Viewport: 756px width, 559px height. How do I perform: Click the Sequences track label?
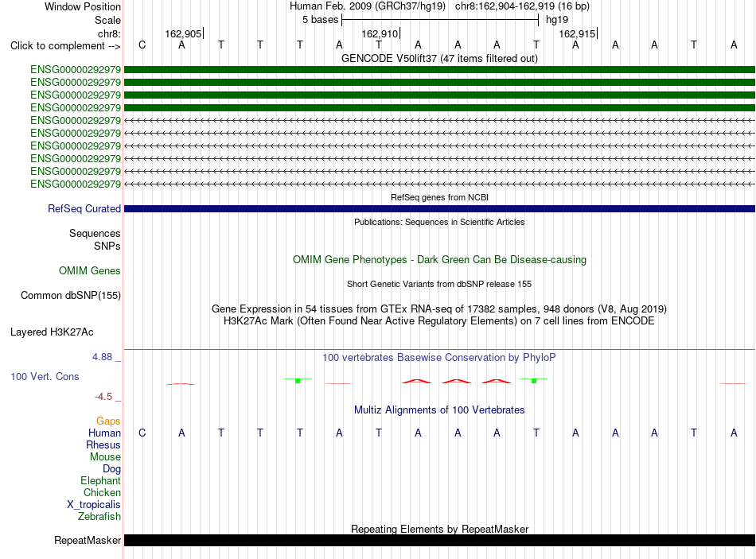[95, 233]
